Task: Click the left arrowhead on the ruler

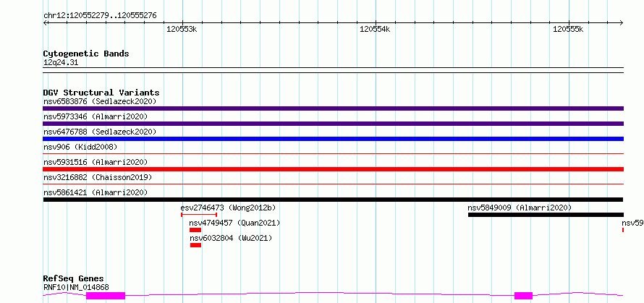Action: 45,22
